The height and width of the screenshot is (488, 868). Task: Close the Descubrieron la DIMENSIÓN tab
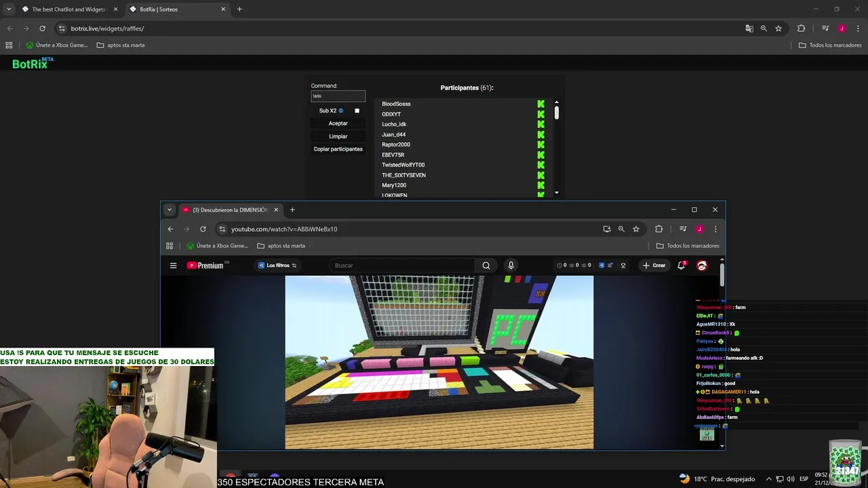coord(276,210)
